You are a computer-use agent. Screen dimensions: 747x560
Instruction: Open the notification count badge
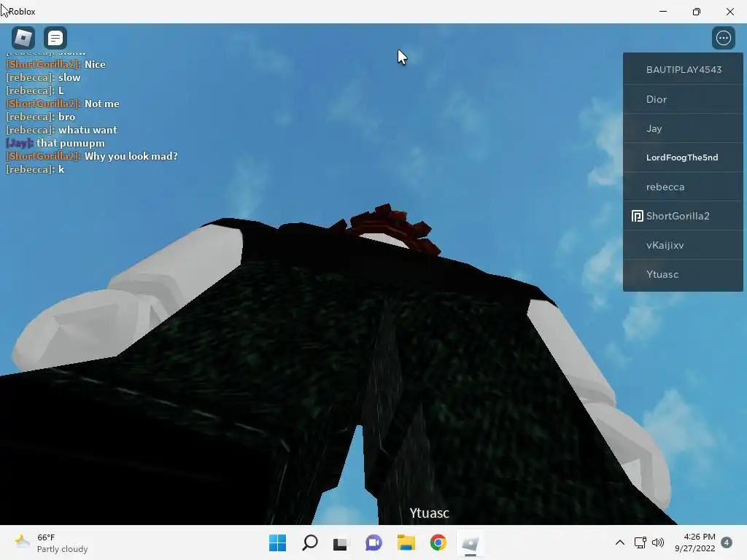coord(727,542)
